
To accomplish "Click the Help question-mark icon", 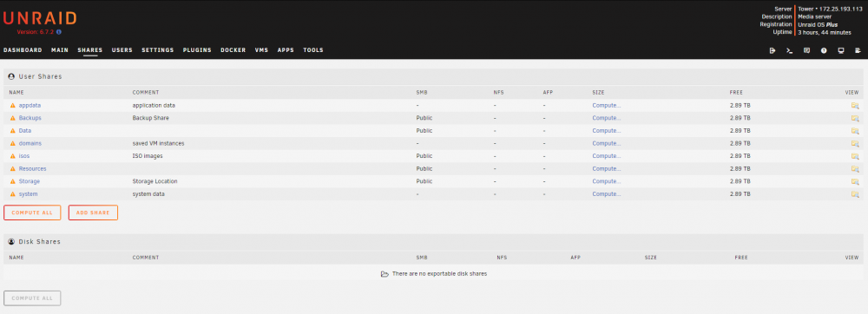I will pos(824,50).
